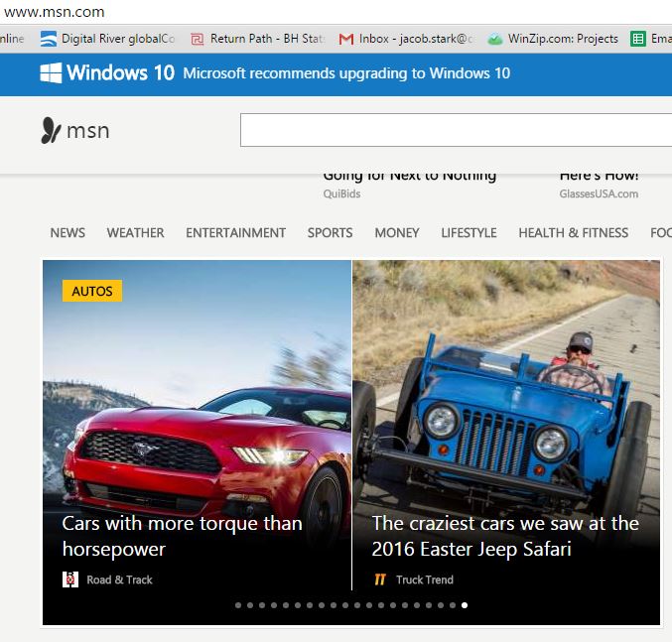Open the NEWS section
672x642 pixels.
coord(67,232)
